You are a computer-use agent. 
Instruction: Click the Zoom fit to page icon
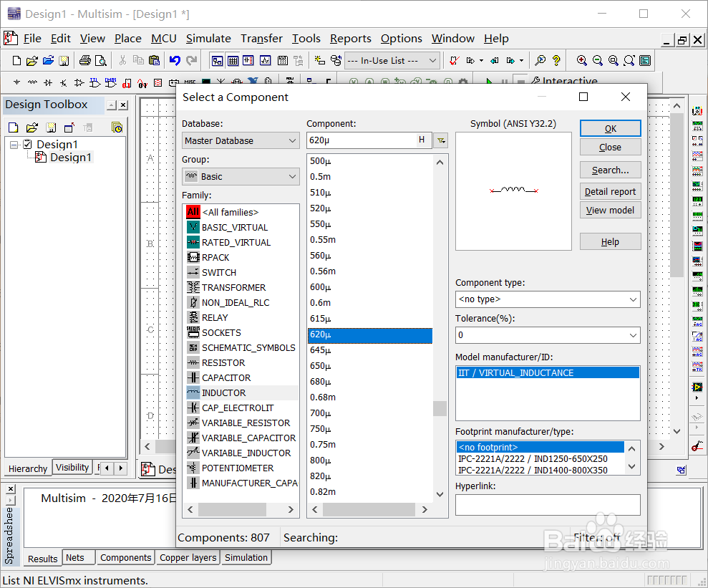tap(629, 60)
